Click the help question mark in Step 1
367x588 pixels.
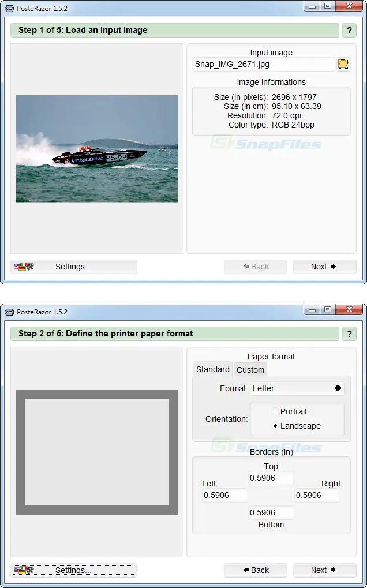pos(349,31)
